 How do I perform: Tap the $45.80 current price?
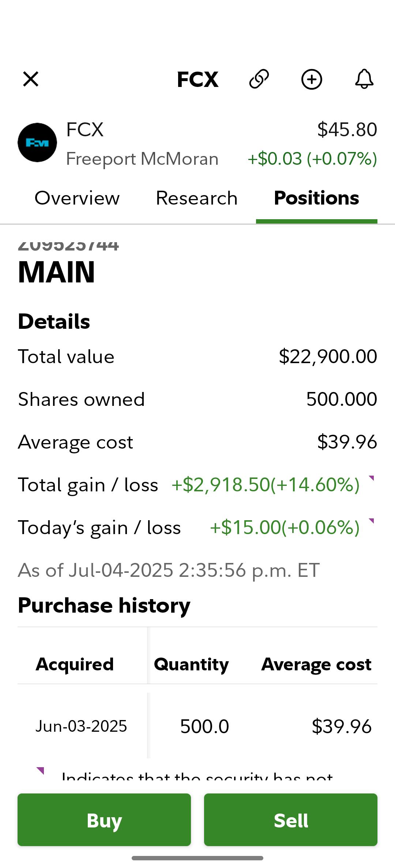click(x=347, y=130)
